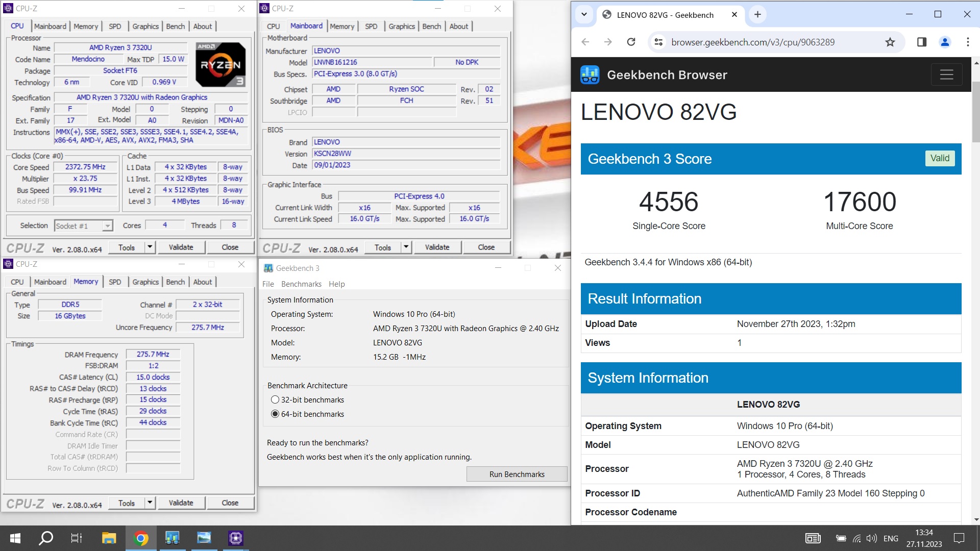Click the 4556 single-core score

pos(669,202)
